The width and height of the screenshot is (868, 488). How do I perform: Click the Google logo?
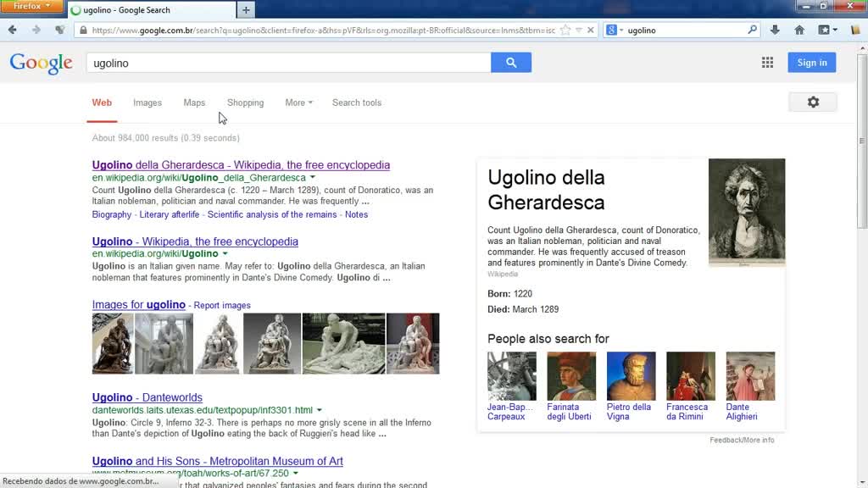pyautogui.click(x=41, y=63)
